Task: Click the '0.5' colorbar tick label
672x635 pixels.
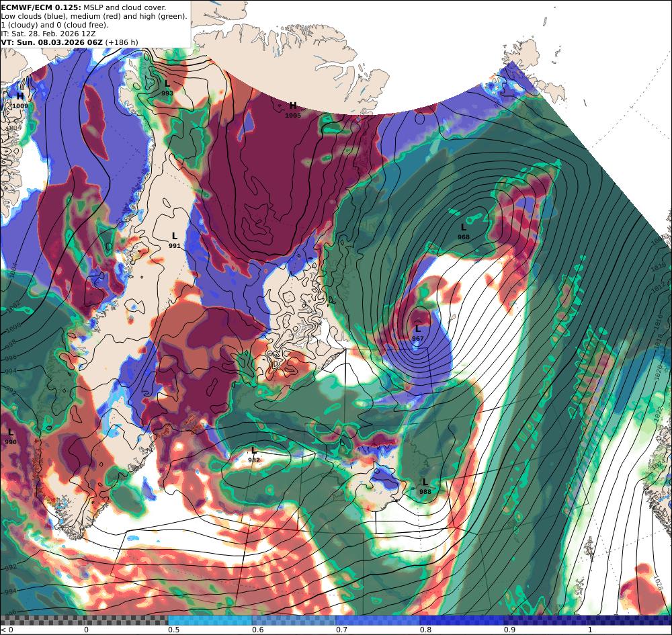Action: click(x=173, y=630)
